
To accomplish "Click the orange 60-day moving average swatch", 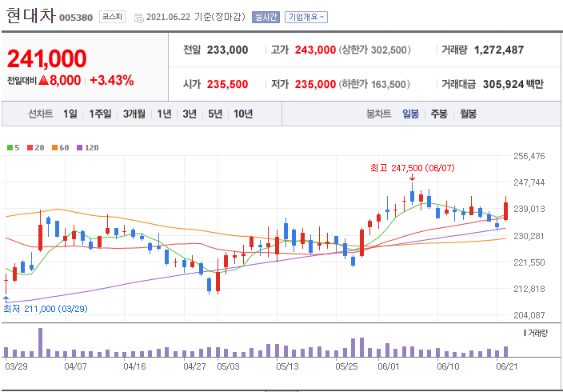I will (54, 148).
